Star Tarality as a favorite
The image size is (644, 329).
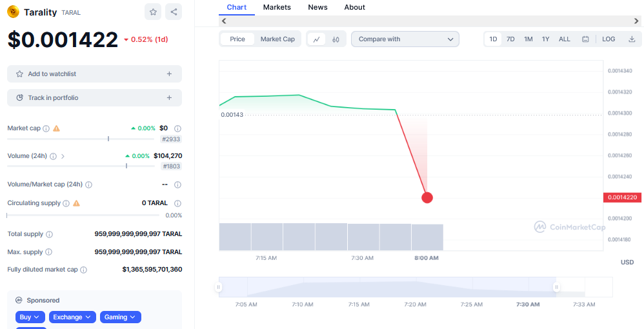pyautogui.click(x=153, y=12)
